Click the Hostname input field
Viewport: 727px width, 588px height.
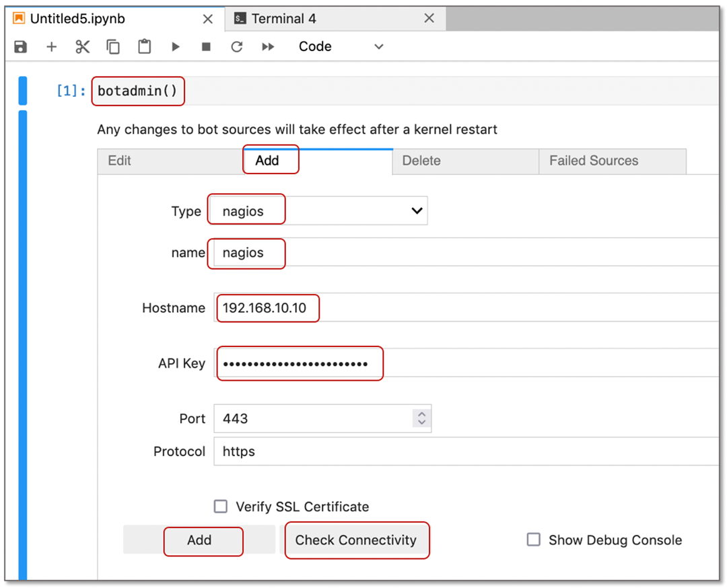[464, 308]
